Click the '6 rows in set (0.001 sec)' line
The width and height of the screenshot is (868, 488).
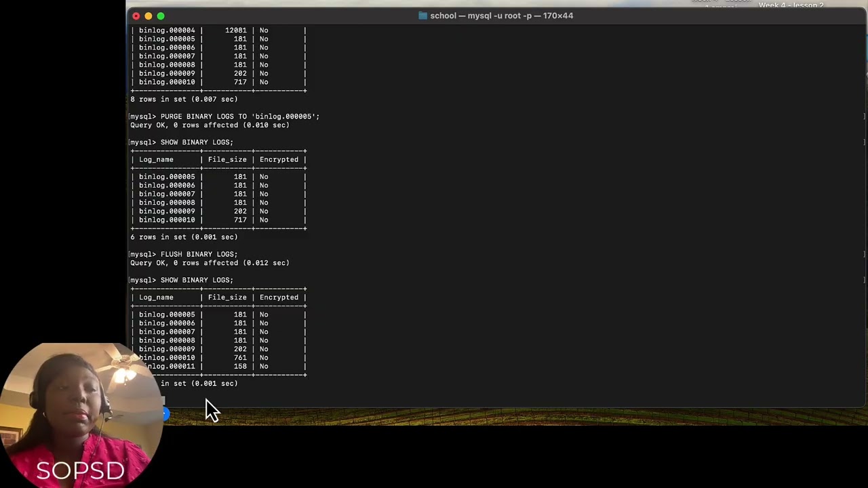point(184,237)
